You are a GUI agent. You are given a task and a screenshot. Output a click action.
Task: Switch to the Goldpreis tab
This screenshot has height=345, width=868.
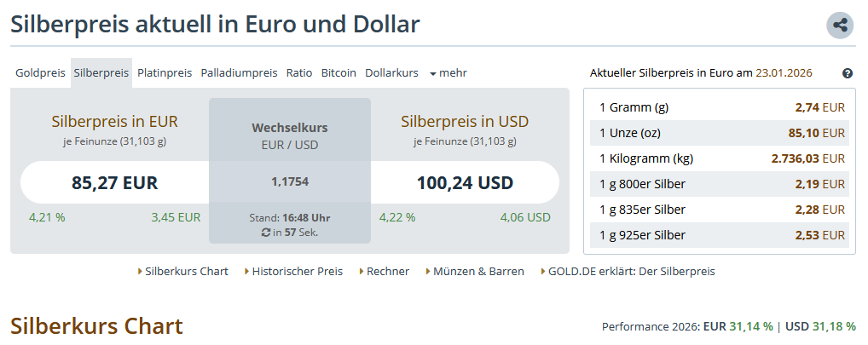[40, 73]
